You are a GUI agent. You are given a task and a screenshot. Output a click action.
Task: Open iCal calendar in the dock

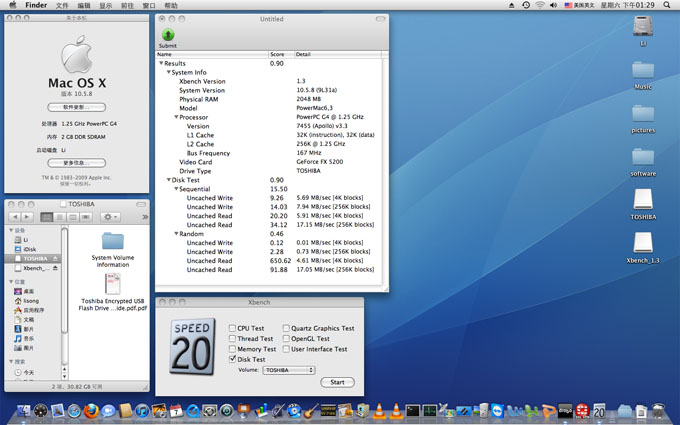[x=176, y=410]
